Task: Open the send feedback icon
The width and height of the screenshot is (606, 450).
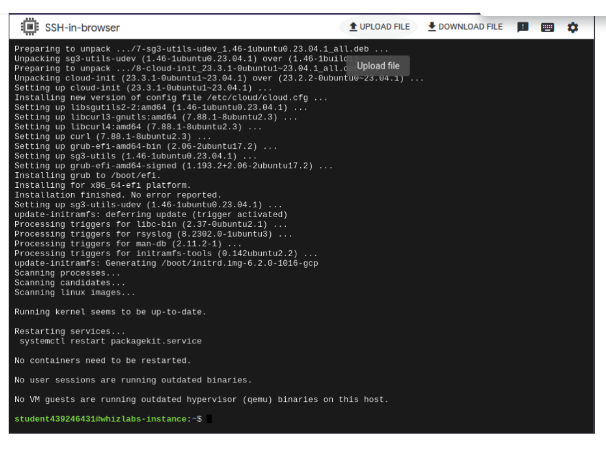Action: (523, 27)
